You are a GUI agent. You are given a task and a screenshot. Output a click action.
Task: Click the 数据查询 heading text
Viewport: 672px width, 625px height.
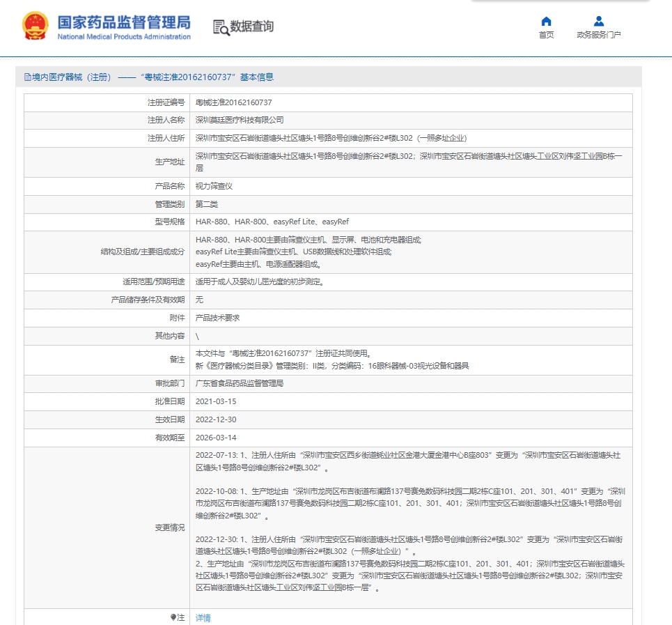pyautogui.click(x=251, y=26)
